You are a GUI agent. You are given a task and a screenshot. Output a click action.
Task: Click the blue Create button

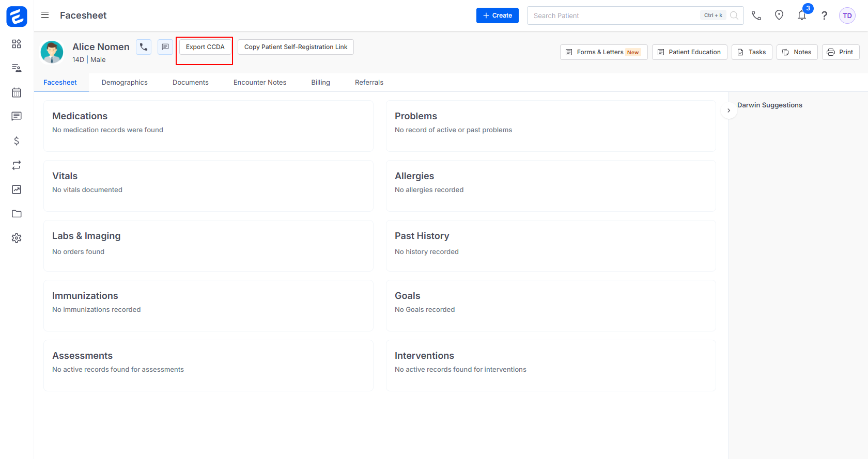pos(497,15)
